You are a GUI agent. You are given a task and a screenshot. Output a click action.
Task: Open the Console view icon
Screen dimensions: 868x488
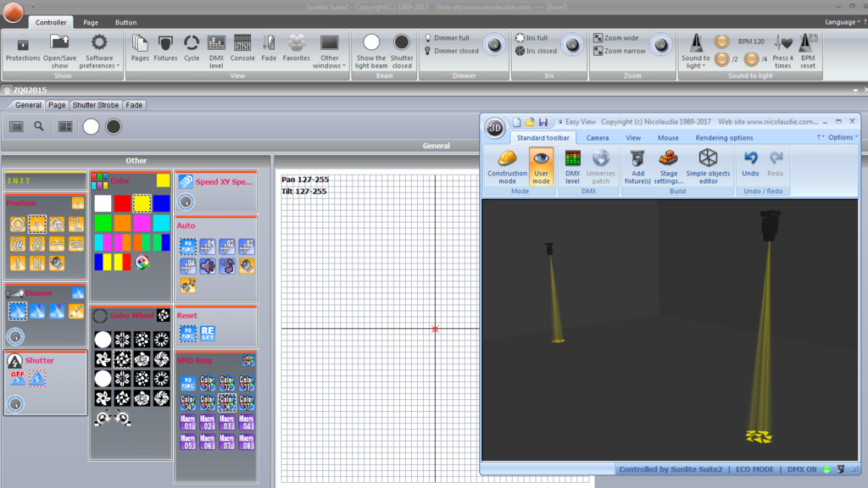click(242, 48)
